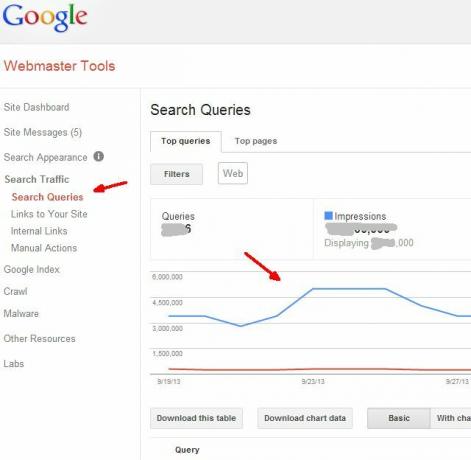Viewport: 471px width, 460px height.
Task: Click Download chart data button
Action: coord(305,418)
